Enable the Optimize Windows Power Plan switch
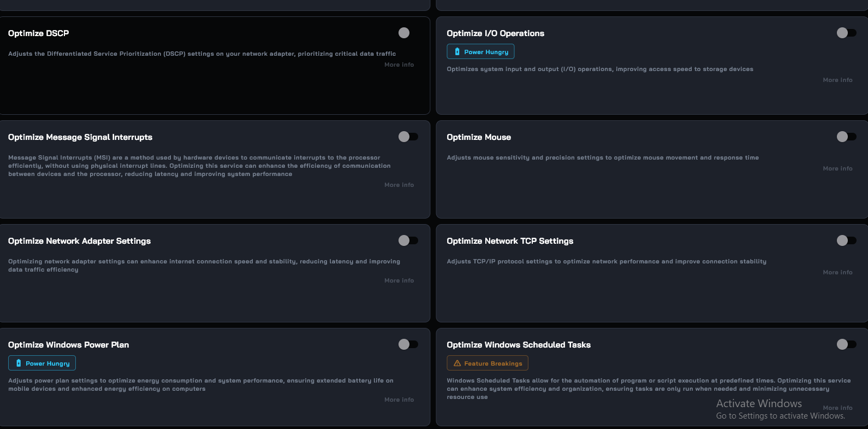 click(408, 344)
